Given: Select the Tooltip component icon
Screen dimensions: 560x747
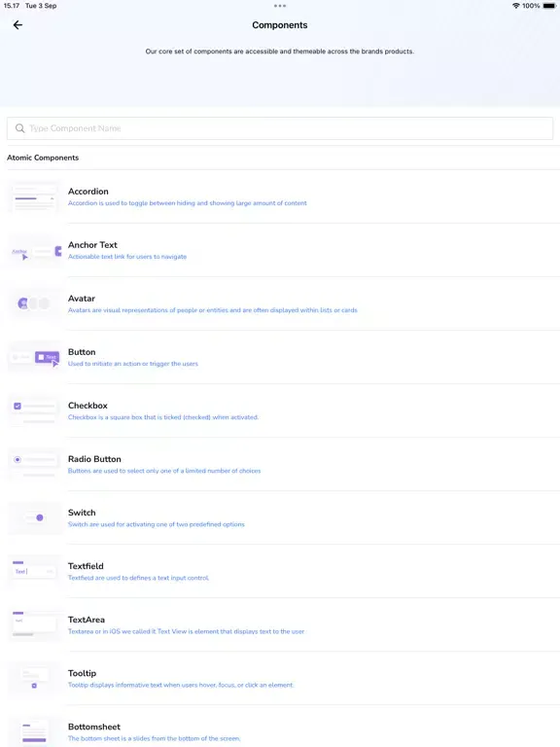Looking at the screenshot, I should [34, 679].
